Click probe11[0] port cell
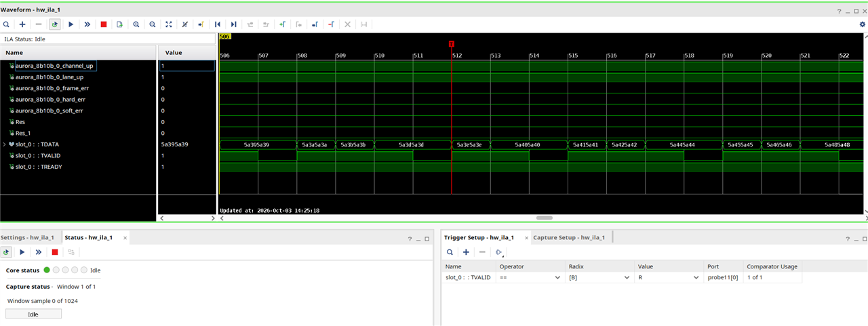 [x=724, y=277]
